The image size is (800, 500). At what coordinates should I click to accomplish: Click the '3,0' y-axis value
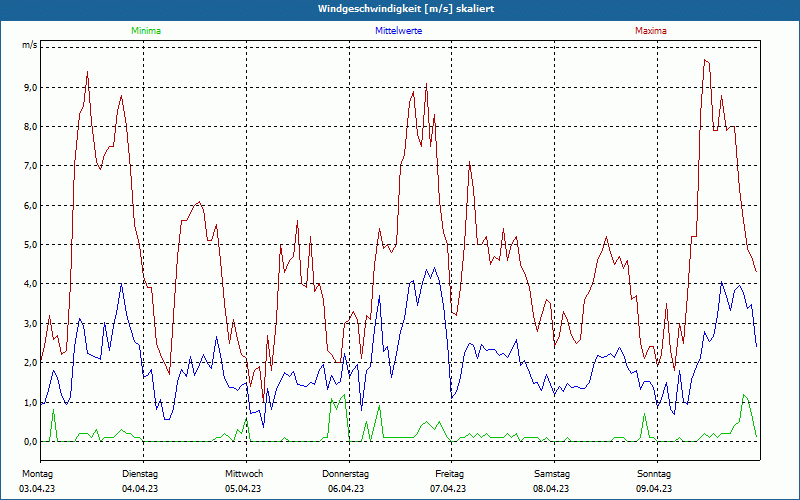(30, 324)
